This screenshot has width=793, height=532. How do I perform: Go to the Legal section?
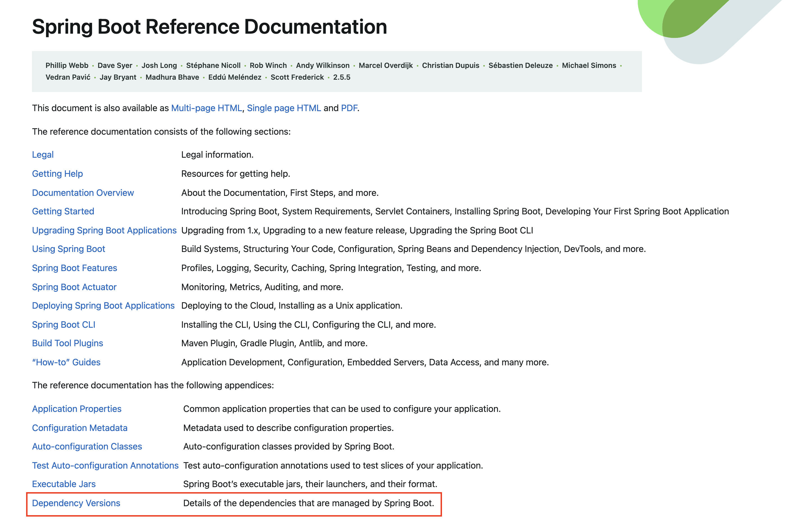[43, 155]
